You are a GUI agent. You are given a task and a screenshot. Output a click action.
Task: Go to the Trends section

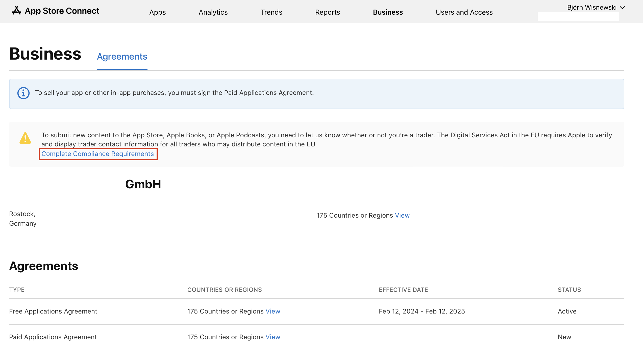(271, 12)
